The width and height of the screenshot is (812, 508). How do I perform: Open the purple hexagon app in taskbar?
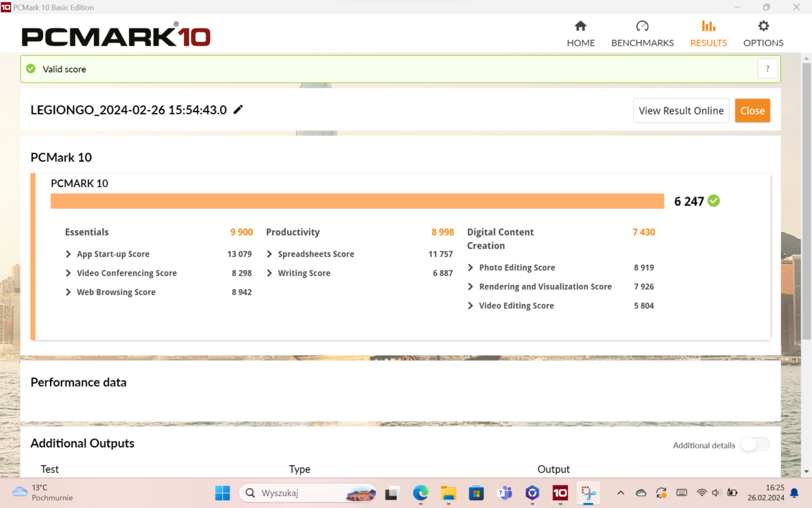click(x=532, y=493)
